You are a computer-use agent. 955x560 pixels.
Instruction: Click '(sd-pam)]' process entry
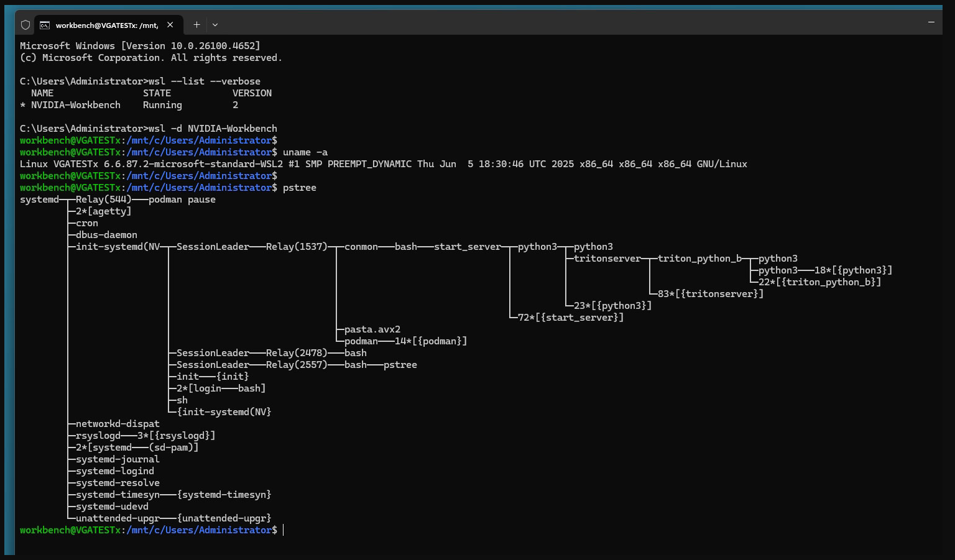click(x=173, y=448)
